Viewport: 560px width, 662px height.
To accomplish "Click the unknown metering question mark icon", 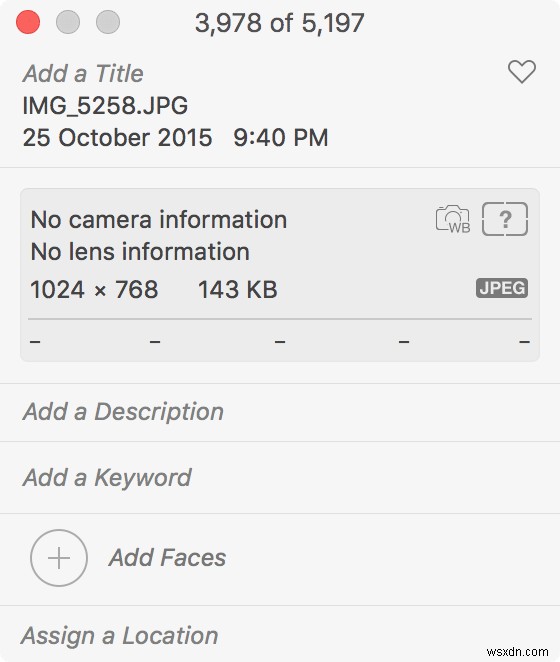I will click(505, 219).
